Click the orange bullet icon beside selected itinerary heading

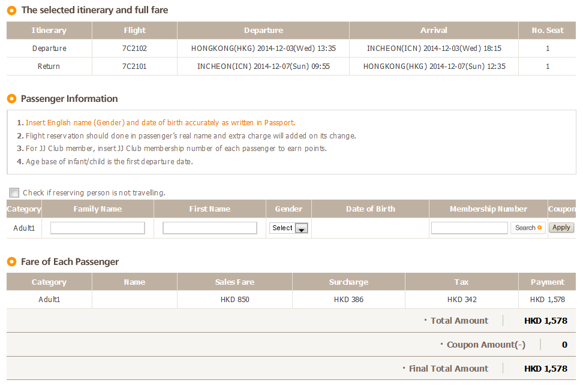coord(11,10)
